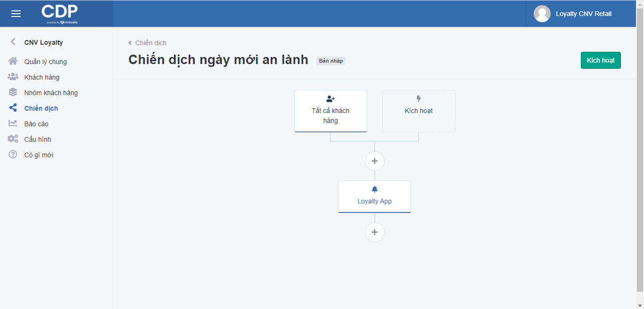Click the add-user icon in audience node
Image resolution: width=644 pixels, height=309 pixels.
click(330, 99)
